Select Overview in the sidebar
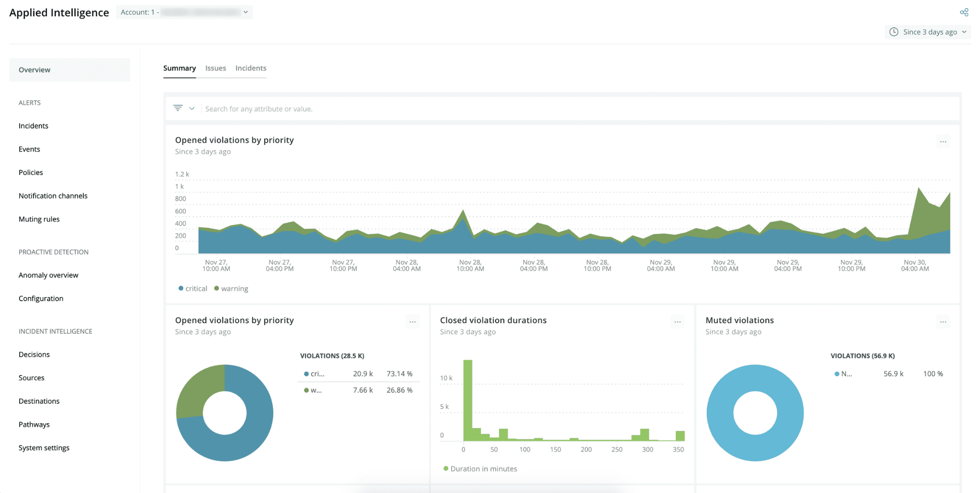Viewport: 980px width, 493px height. click(69, 70)
